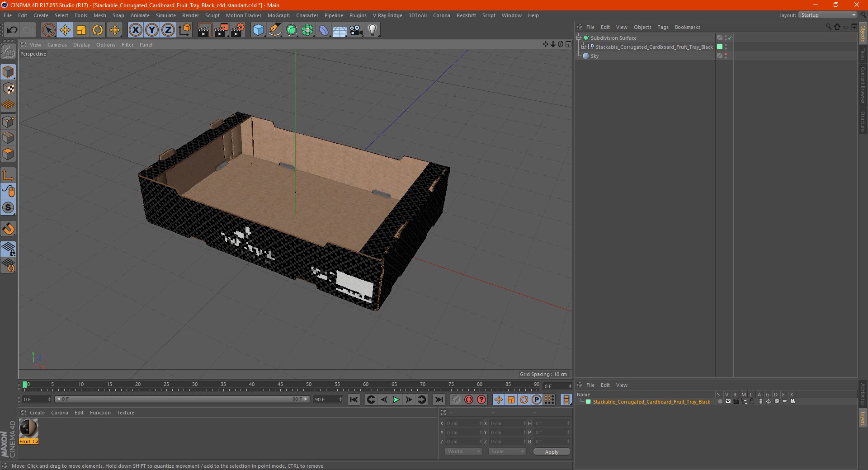Screen dimensions: 868x470
Task: Select the Fruit_Ca material thumbnail
Action: click(28, 428)
